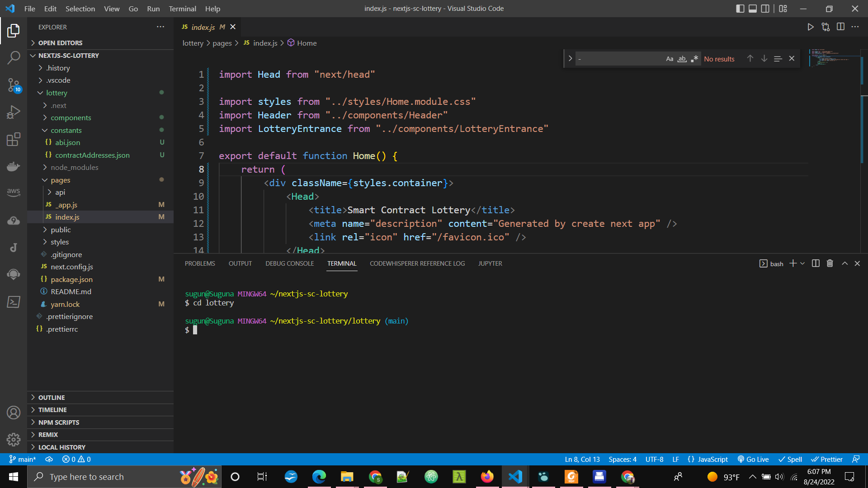The height and width of the screenshot is (488, 868).
Task: Click Spaces: 4 indentation setting
Action: pos(623,459)
